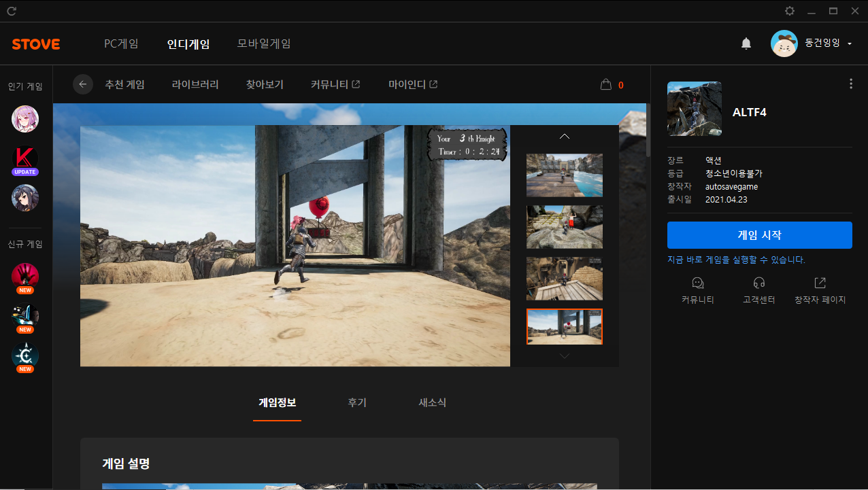Click the three-dot more options menu
Screen dimensions: 868x490
click(850, 84)
